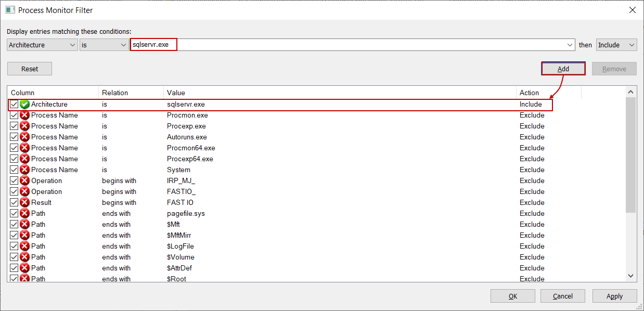Click red exclude icon for System process filter
The width and height of the screenshot is (644, 311).
coord(24,170)
